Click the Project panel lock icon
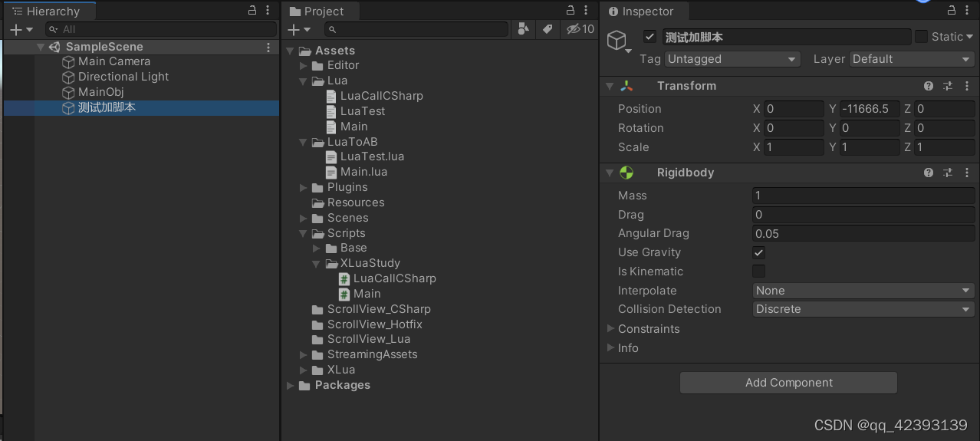Viewport: 980px width, 441px height. (x=570, y=11)
